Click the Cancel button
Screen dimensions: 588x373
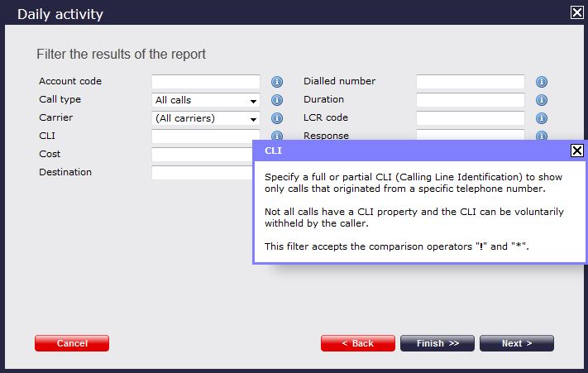click(x=72, y=343)
